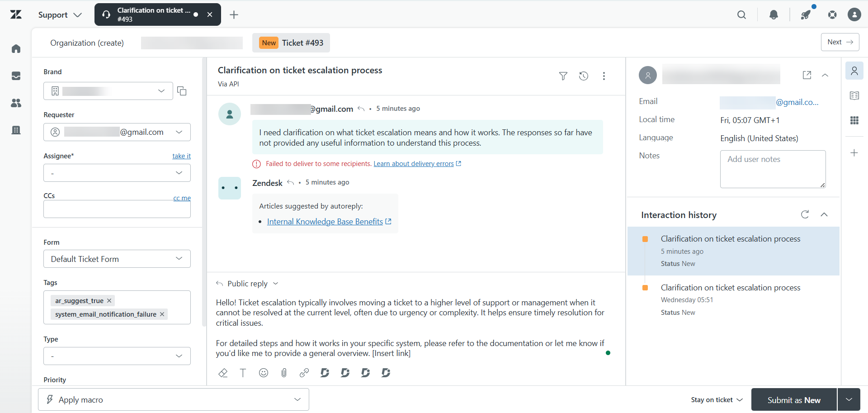Insert a link in reply
868x413 pixels.
click(304, 373)
